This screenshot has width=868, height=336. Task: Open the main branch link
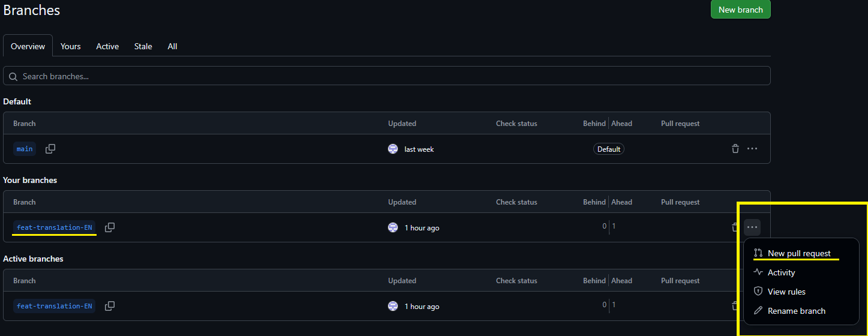pyautogui.click(x=25, y=149)
